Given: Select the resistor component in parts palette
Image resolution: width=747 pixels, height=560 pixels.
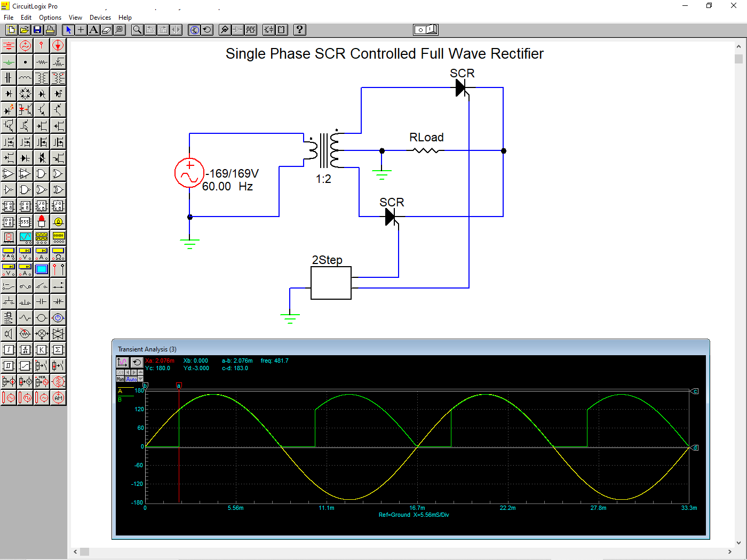Looking at the screenshot, I should [x=42, y=62].
